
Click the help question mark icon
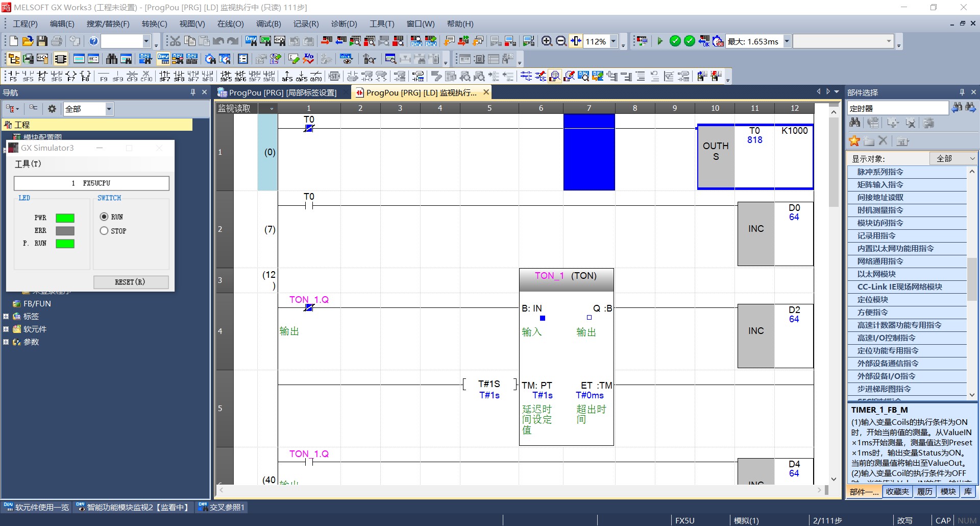pos(93,41)
